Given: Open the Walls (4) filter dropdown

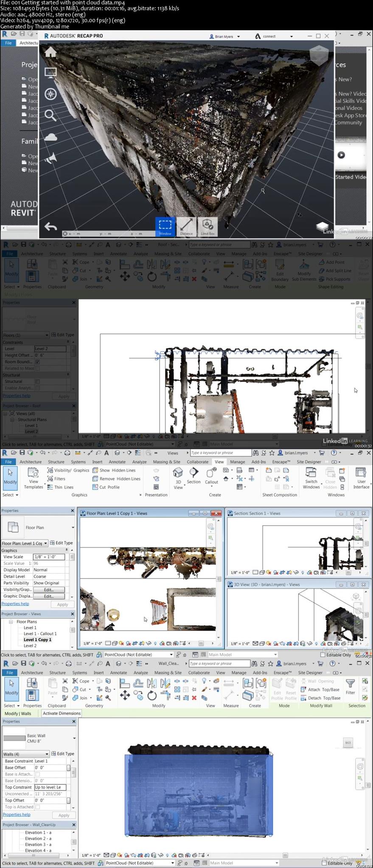Looking at the screenshot, I should coord(26,754).
